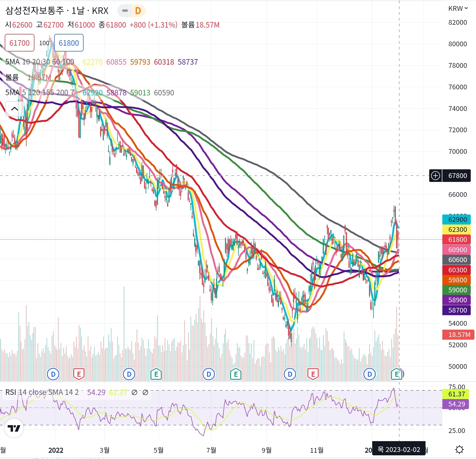Open the dividend D marker in late December
Image resolution: width=476 pixels, height=459 pixels.
pyautogui.click(x=370, y=374)
